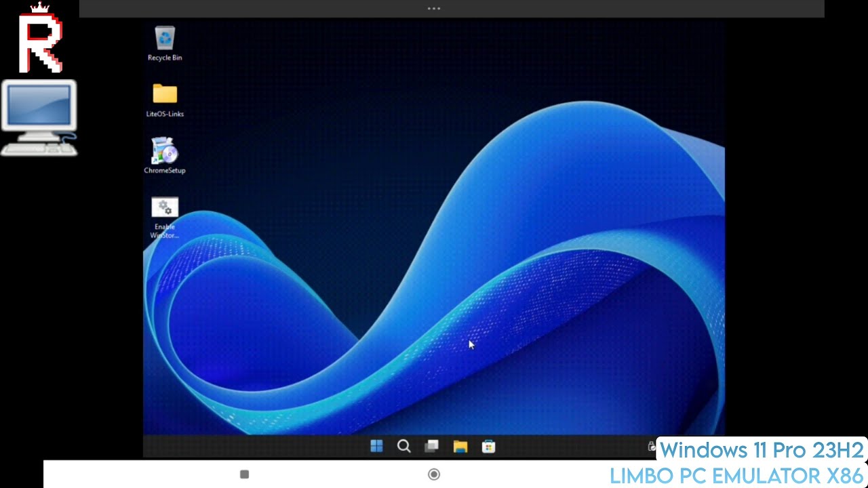
Task: Open Task View from the taskbar
Action: click(431, 446)
